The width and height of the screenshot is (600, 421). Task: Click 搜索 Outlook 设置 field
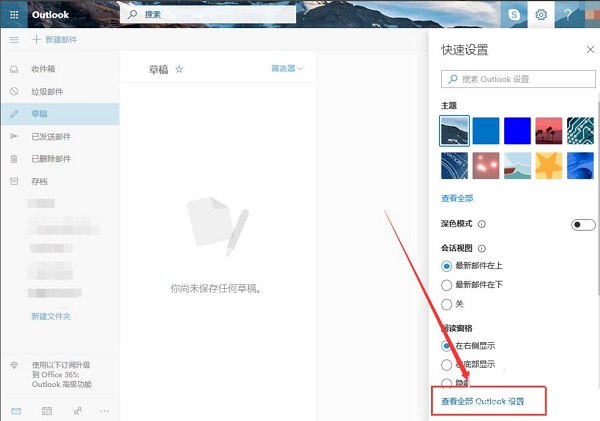[518, 79]
